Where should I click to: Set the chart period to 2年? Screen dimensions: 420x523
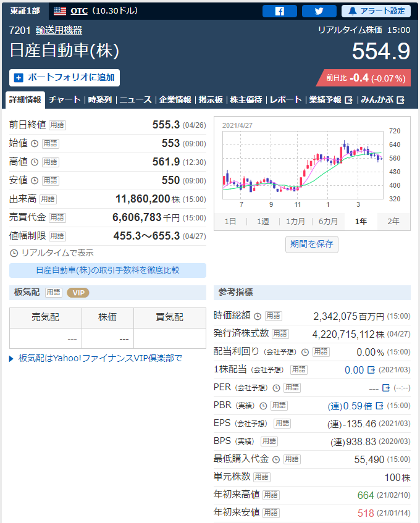[x=393, y=222]
